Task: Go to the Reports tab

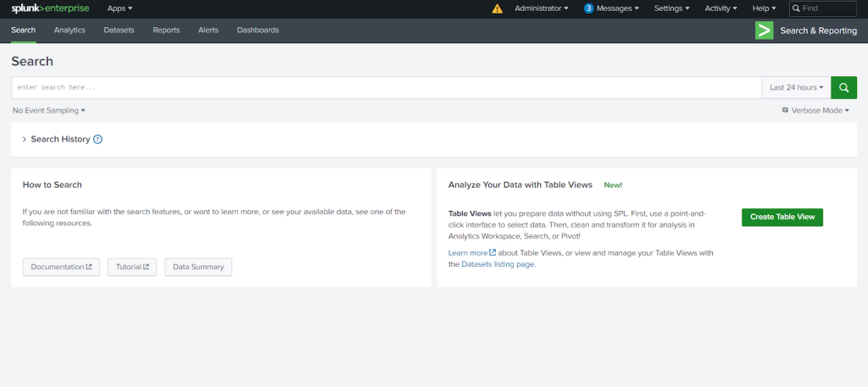Action: pyautogui.click(x=166, y=30)
